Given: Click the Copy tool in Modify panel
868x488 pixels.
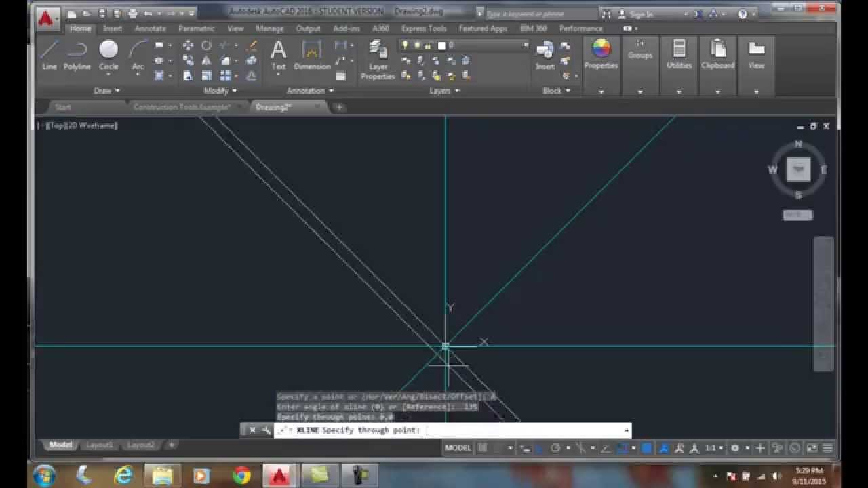Looking at the screenshot, I should pyautogui.click(x=188, y=61).
